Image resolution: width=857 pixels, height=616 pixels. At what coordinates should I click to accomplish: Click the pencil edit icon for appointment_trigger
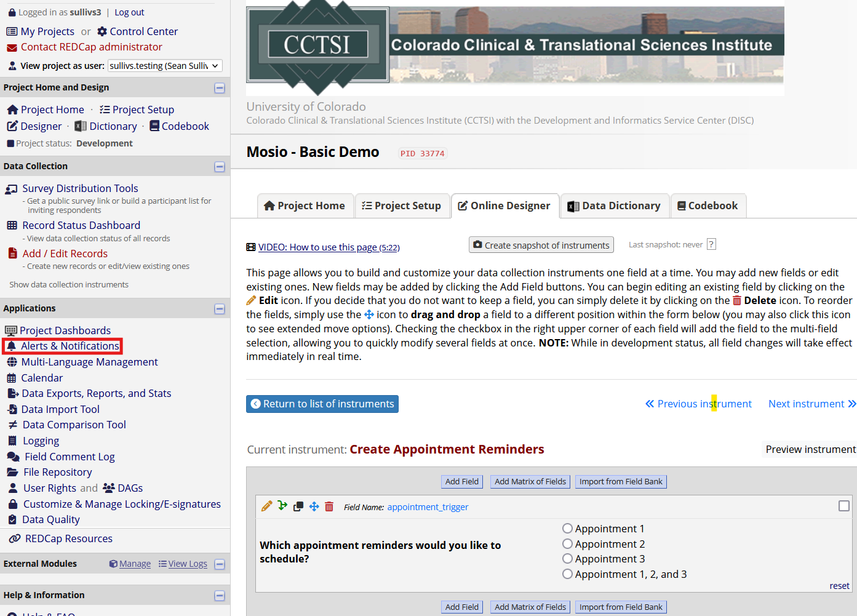point(266,506)
